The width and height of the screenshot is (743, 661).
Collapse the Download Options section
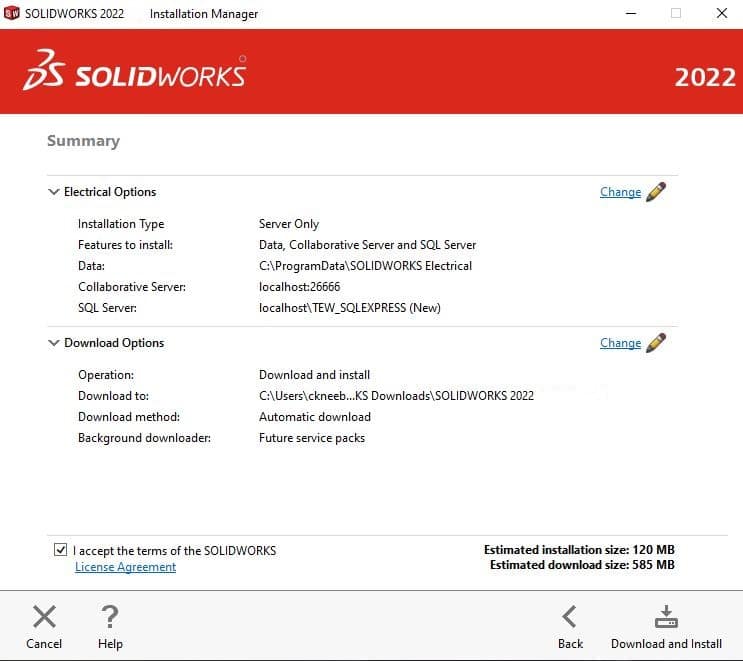tap(54, 343)
